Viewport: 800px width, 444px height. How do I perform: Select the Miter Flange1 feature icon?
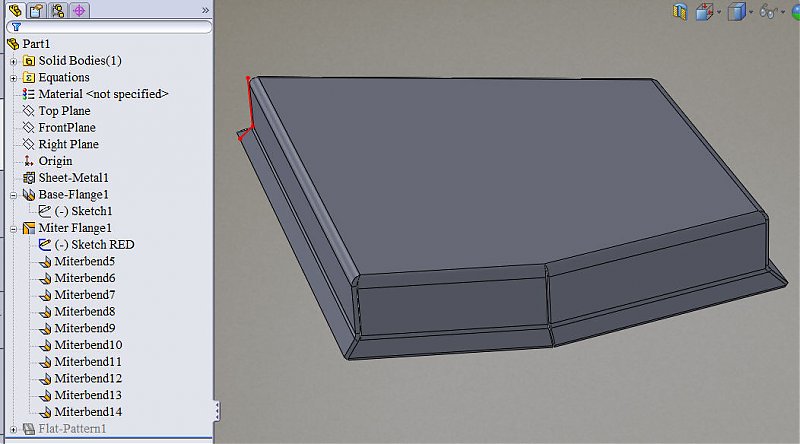(x=29, y=228)
